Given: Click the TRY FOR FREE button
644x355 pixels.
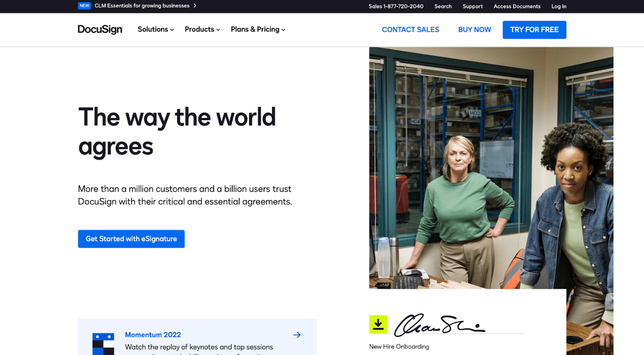Looking at the screenshot, I should pos(534,30).
